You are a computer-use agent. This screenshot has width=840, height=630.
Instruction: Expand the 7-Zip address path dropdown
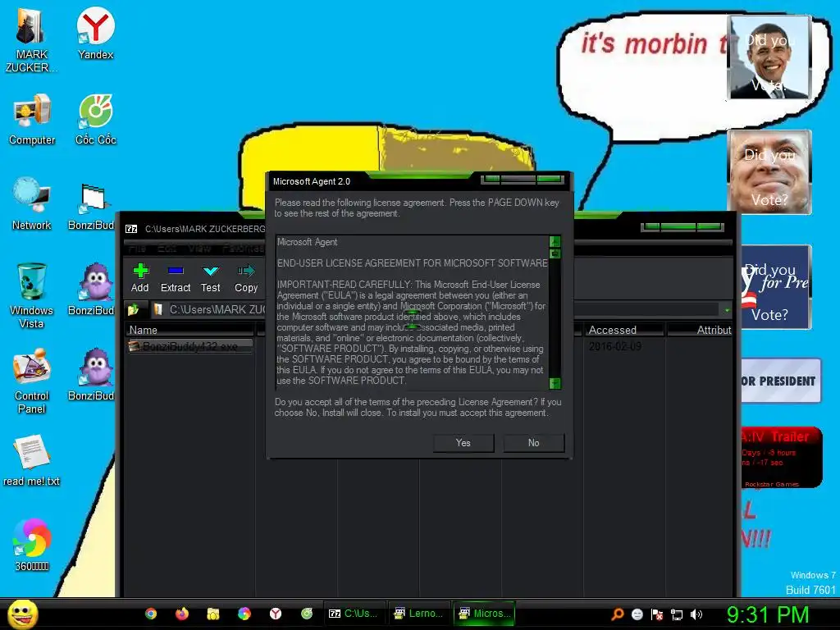tap(727, 309)
